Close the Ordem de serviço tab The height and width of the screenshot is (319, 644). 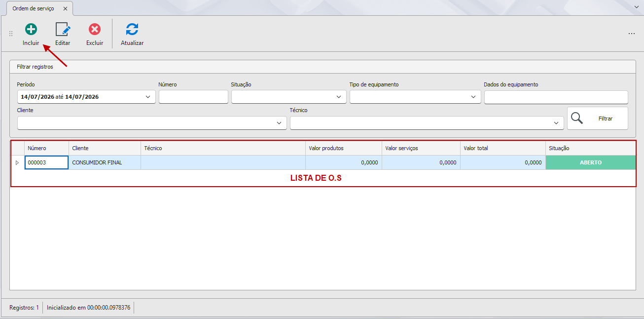[66, 9]
